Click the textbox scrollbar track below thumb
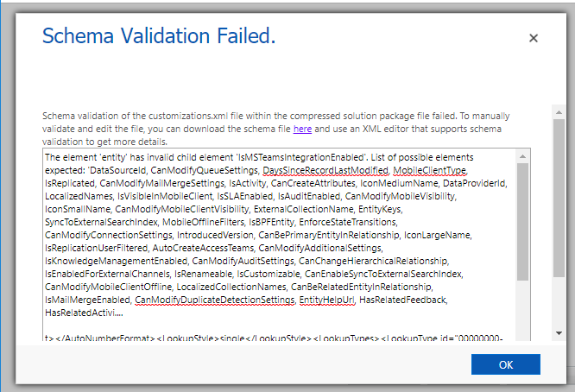The height and width of the screenshot is (392, 575). coord(523,310)
